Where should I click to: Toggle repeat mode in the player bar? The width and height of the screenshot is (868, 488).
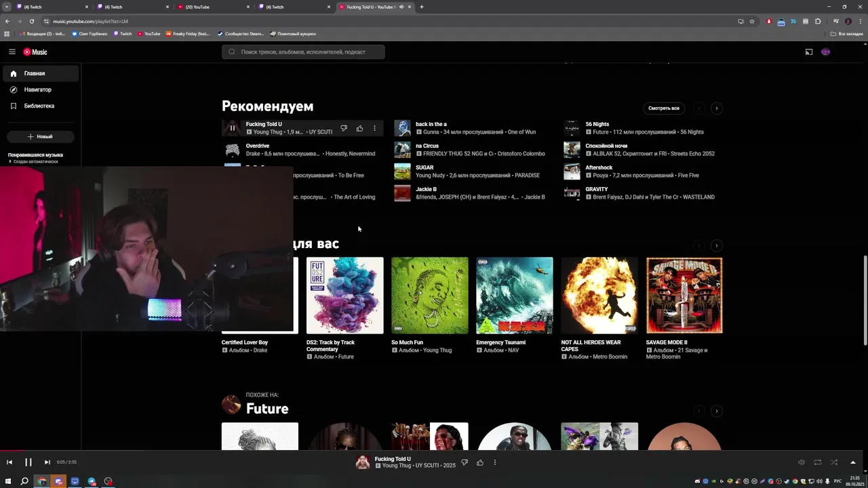click(817, 462)
